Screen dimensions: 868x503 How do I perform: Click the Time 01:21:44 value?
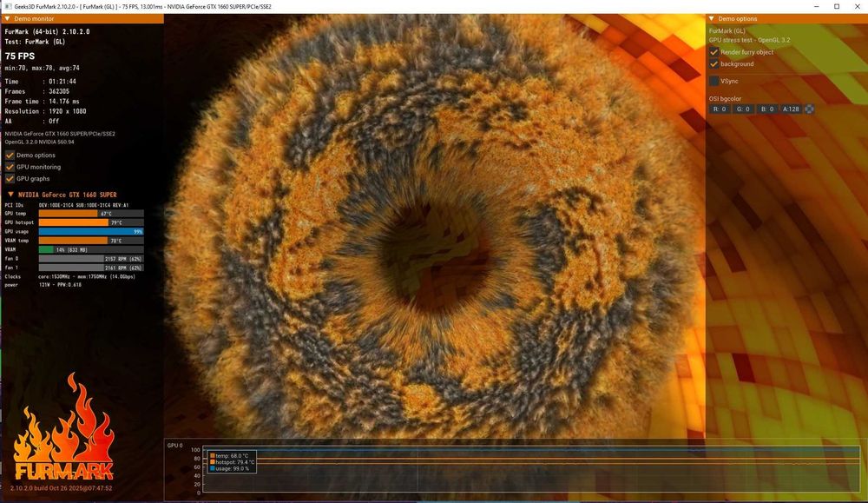(62, 82)
